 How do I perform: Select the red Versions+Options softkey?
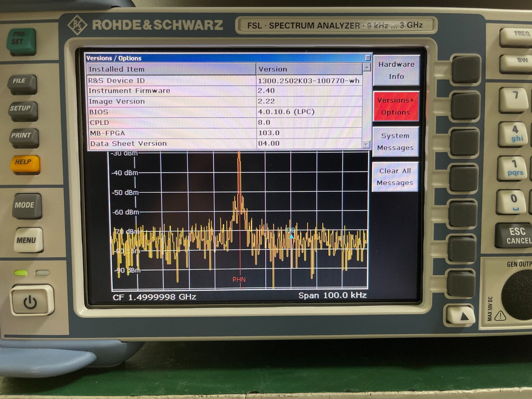[396, 106]
